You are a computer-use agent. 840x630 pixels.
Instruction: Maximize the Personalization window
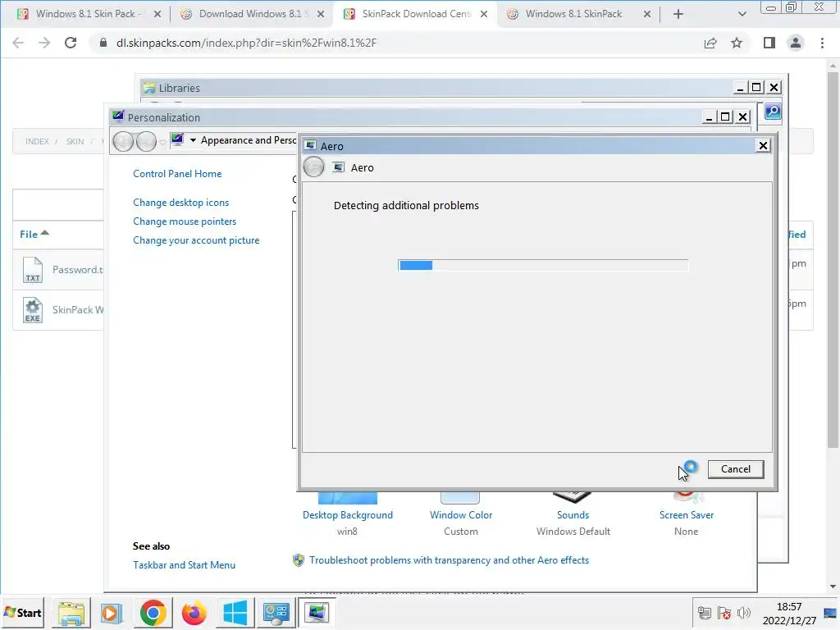[x=725, y=116]
